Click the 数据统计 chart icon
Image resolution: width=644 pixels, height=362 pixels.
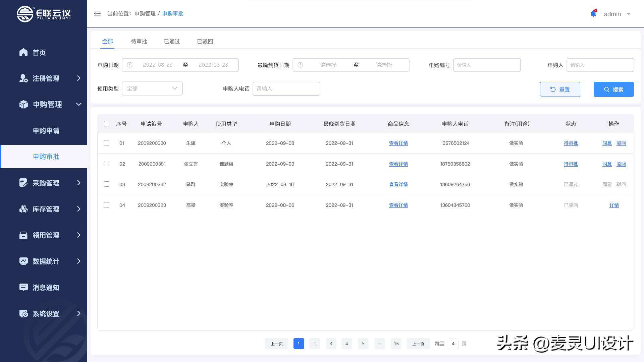coord(23,261)
